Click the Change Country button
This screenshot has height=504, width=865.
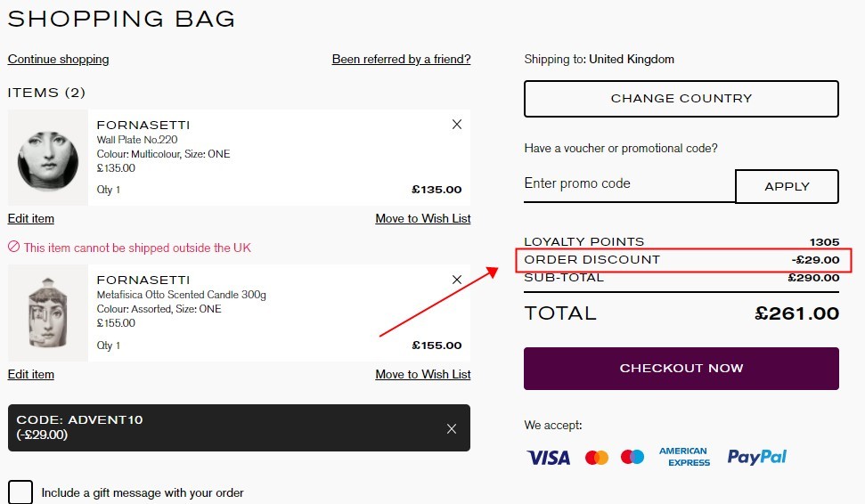point(681,99)
